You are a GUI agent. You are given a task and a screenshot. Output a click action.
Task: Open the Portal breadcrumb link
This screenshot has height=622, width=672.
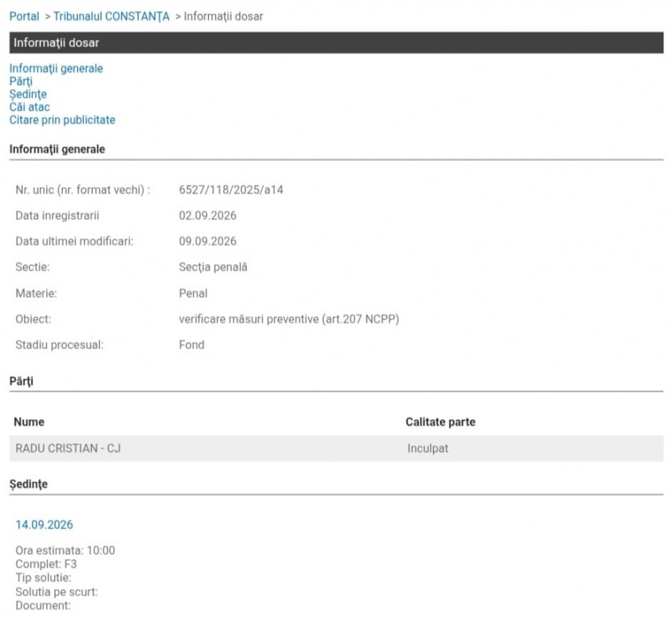pyautogui.click(x=24, y=17)
